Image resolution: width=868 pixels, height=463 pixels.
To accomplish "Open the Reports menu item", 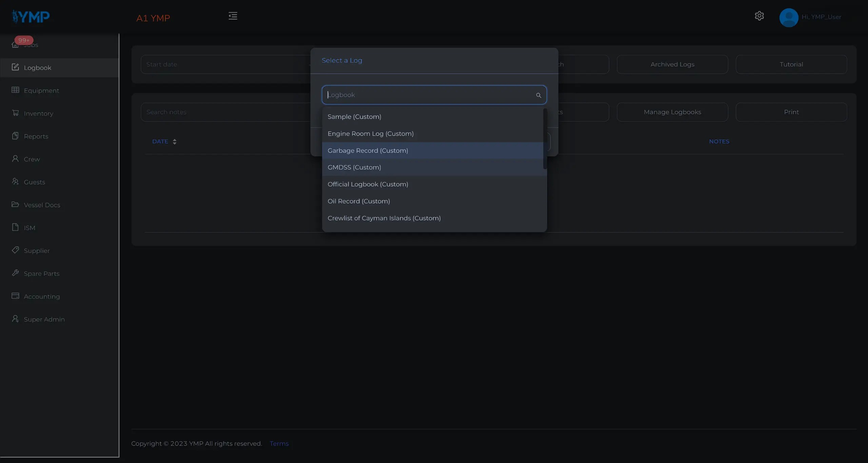I will point(36,136).
